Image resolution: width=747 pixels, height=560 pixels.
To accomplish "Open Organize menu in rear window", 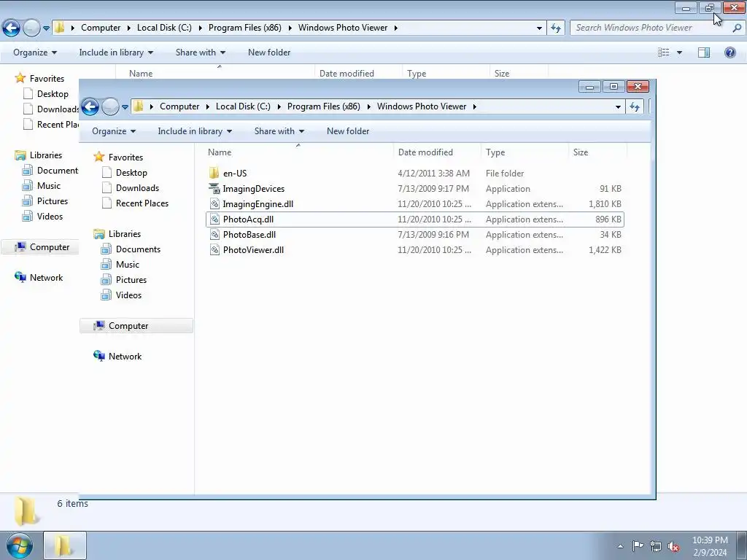I will coord(35,52).
